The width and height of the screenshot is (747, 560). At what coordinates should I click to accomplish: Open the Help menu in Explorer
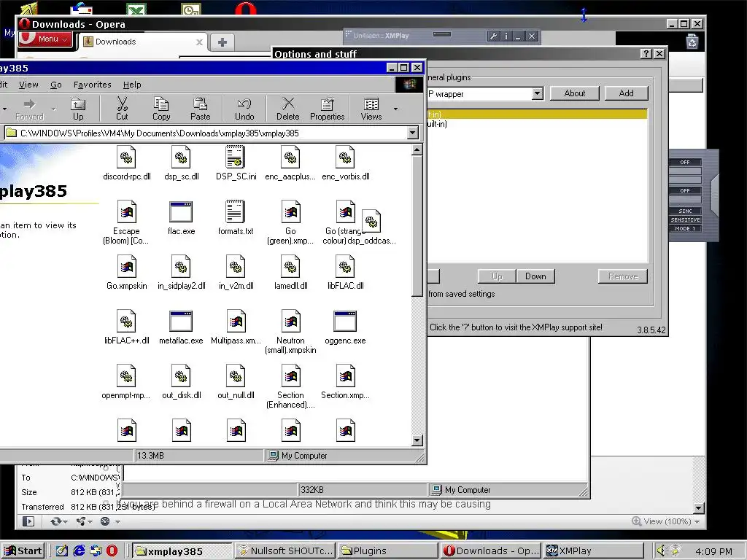(x=132, y=85)
